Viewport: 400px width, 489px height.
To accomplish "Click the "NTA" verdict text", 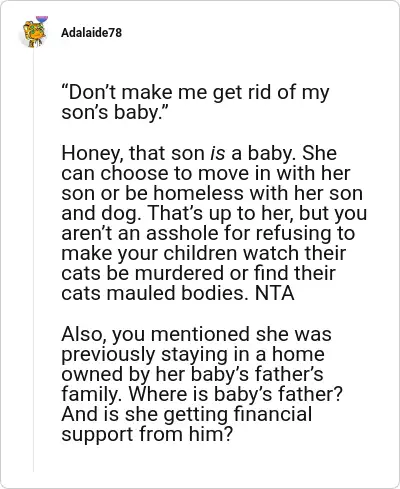I will tap(275, 293).
